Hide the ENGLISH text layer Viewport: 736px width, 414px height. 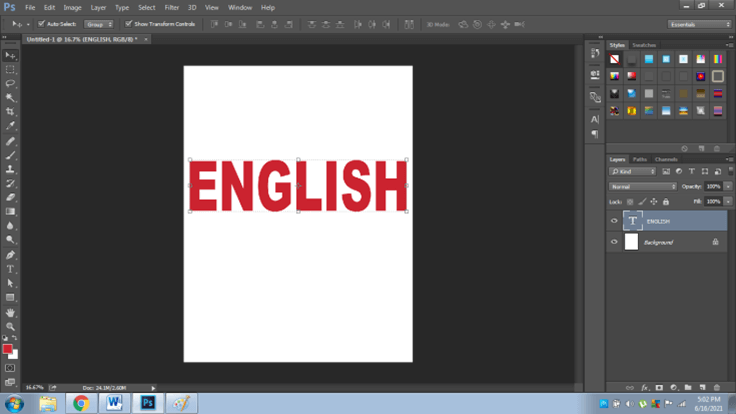tap(614, 221)
